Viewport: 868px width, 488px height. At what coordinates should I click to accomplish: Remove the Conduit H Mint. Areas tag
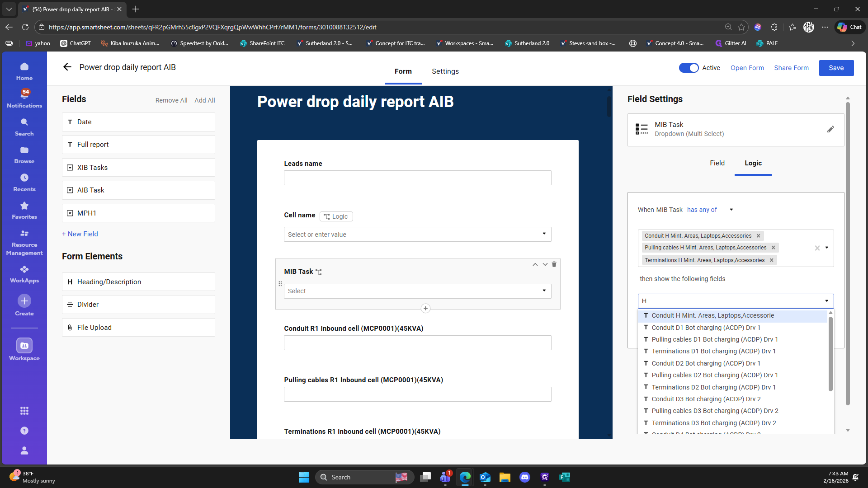pyautogui.click(x=759, y=236)
